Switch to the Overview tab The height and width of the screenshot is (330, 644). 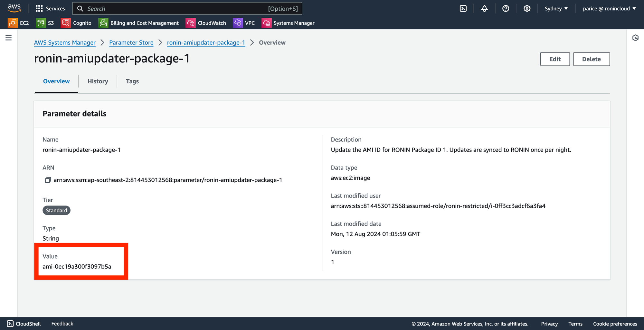pyautogui.click(x=56, y=81)
